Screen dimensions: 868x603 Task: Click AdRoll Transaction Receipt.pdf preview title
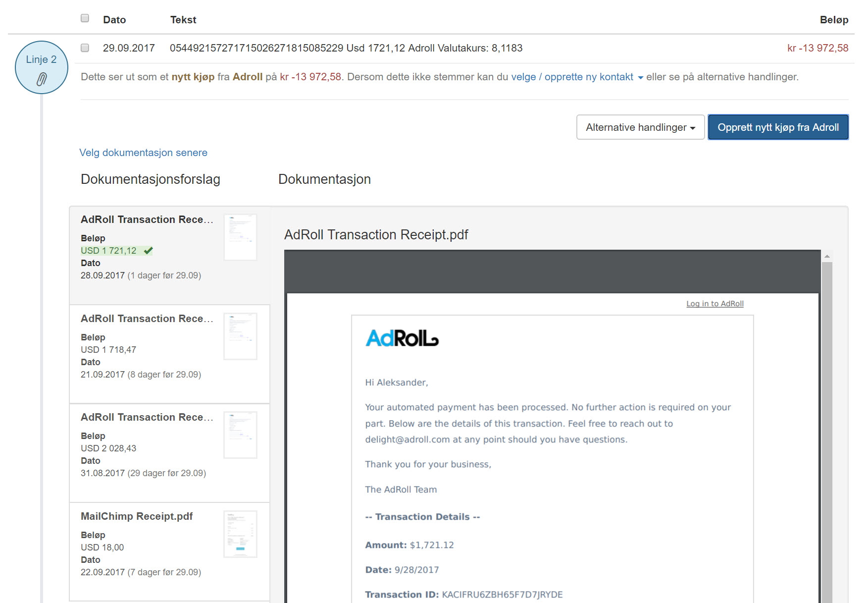tap(376, 235)
